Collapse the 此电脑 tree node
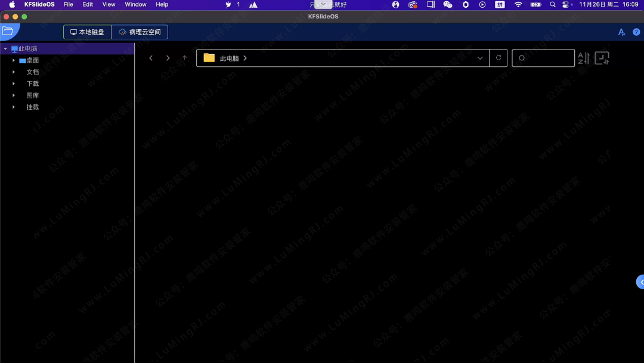This screenshot has width=644, height=363. coord(5,49)
